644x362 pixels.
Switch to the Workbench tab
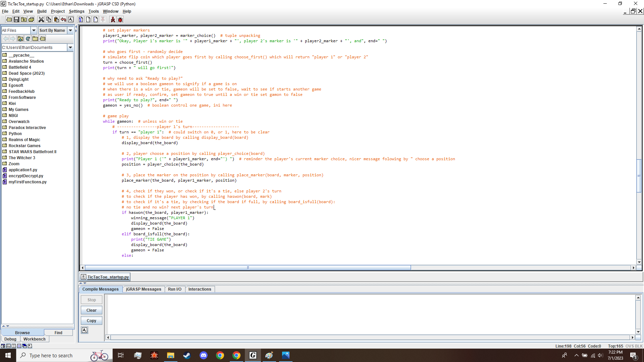click(34, 339)
